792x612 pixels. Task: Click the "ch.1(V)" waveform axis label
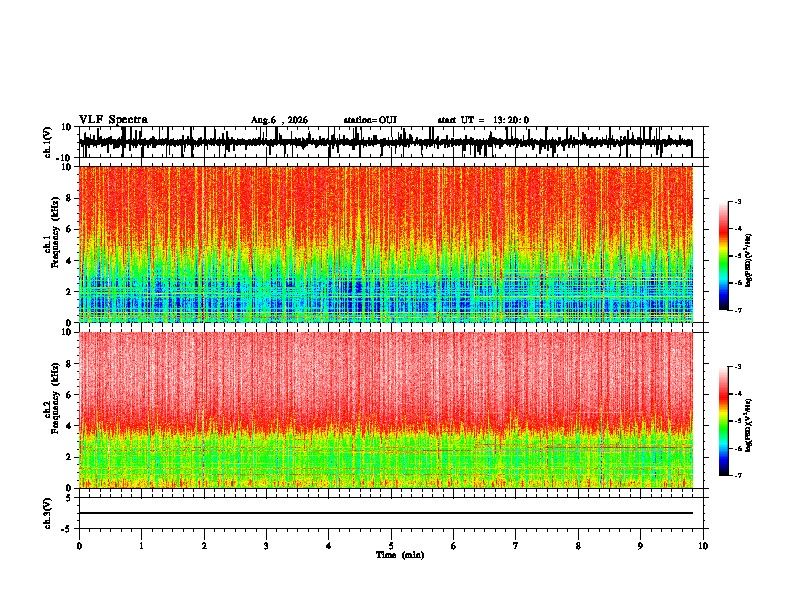48,142
